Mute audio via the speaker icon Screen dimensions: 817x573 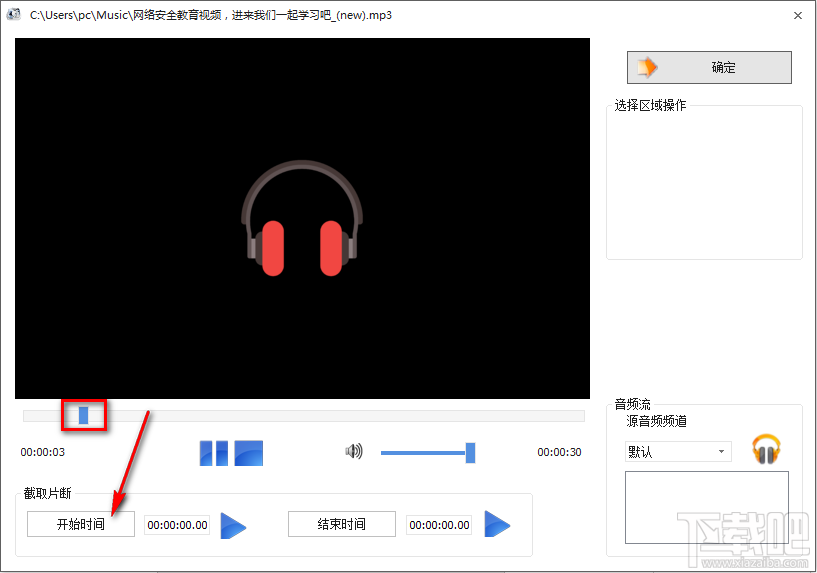coord(354,451)
